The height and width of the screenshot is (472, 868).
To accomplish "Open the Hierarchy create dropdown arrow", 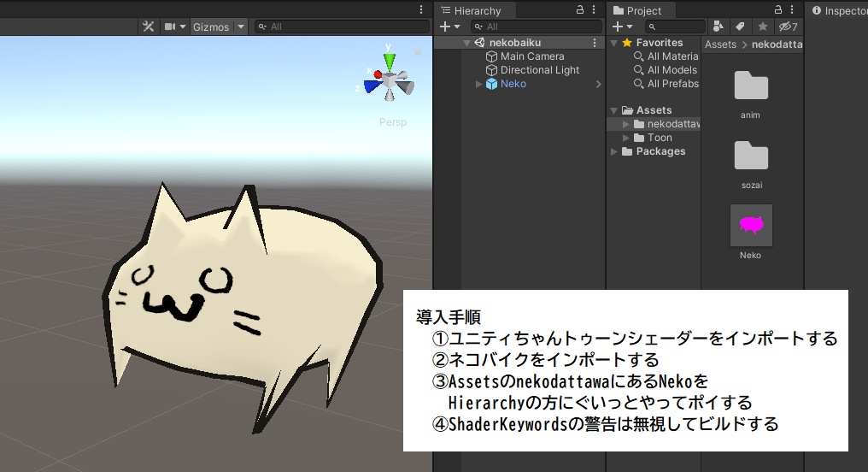I will pos(457,27).
